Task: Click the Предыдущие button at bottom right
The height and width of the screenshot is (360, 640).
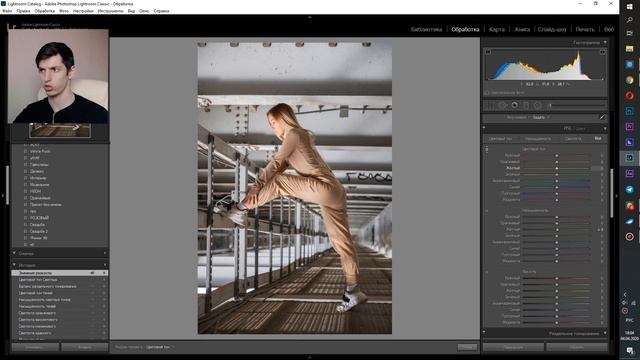Action: coord(513,347)
